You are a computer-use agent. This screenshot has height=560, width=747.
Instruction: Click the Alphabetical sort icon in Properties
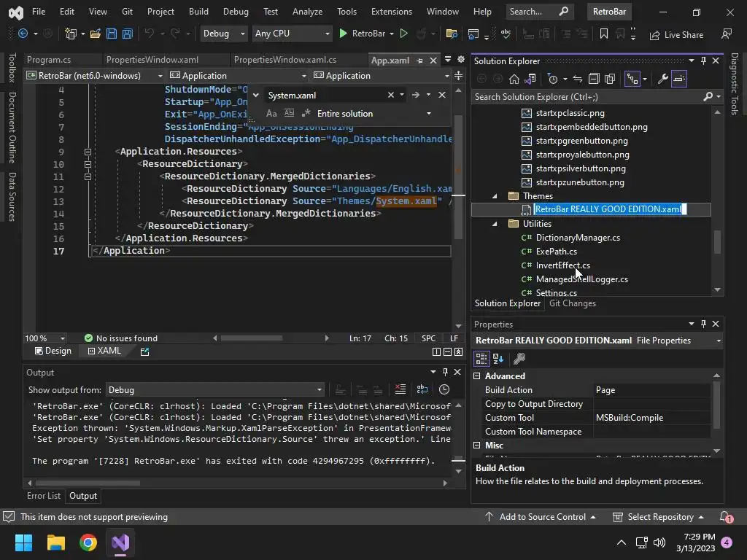pos(498,359)
